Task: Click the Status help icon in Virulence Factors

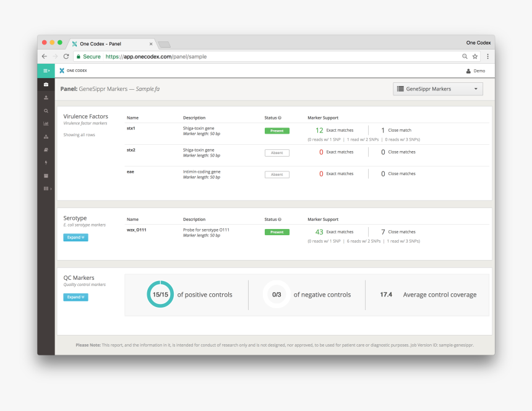Action: pyautogui.click(x=280, y=118)
